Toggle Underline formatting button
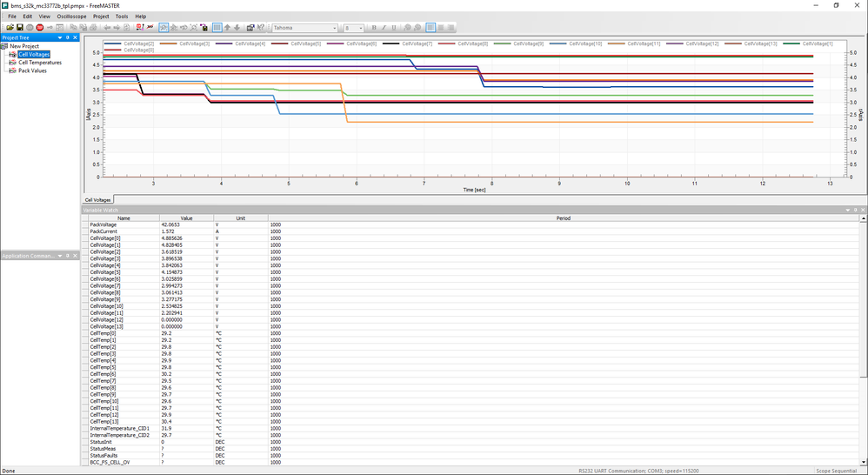868x475 pixels. 394,27
